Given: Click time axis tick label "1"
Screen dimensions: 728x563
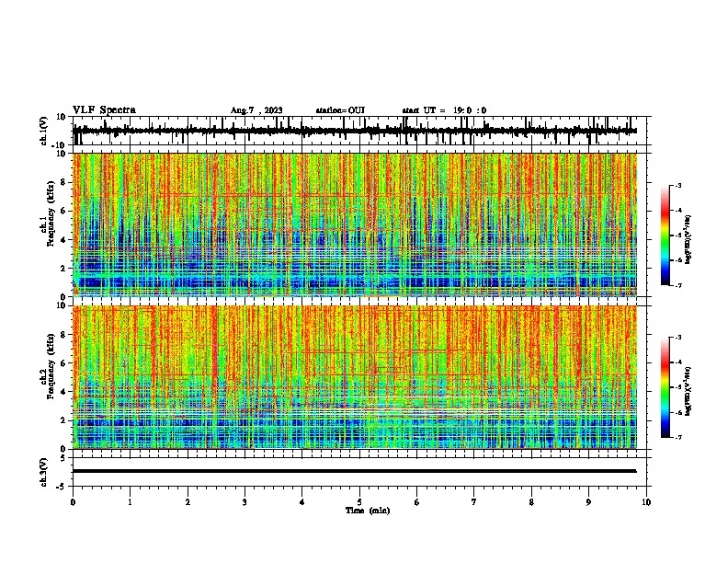Looking at the screenshot, I should [130, 501].
